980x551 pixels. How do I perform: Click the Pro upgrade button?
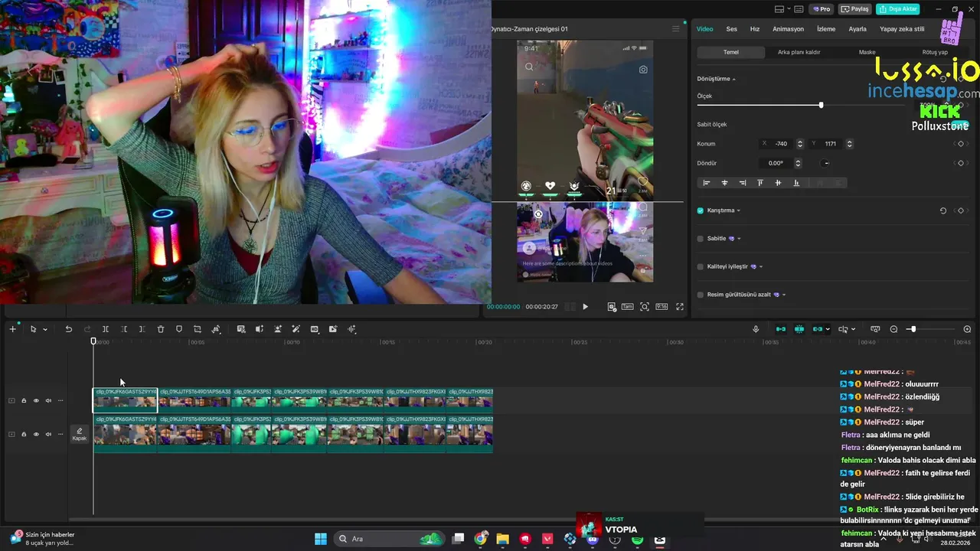coord(822,9)
